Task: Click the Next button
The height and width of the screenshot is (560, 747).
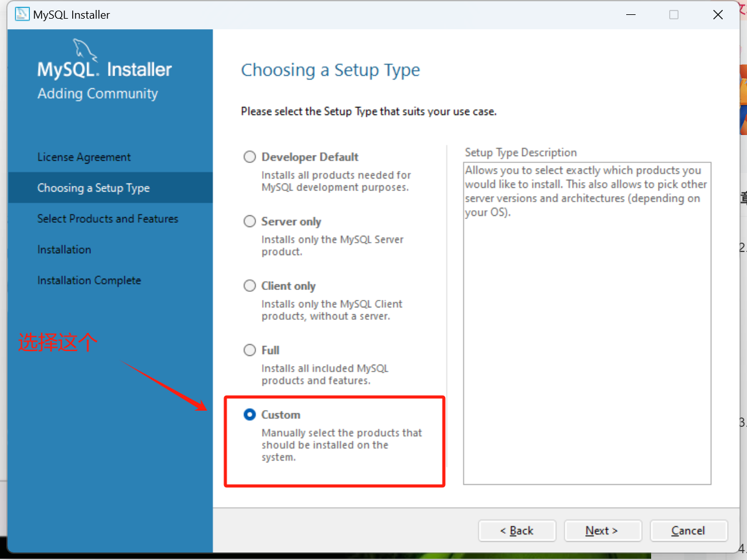Action: tap(603, 531)
